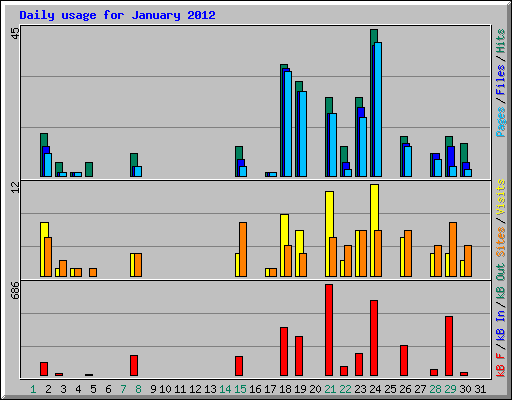Screen dimensions: 512x400
Task: Click day 29 on the x-axis
Action: [450, 389]
